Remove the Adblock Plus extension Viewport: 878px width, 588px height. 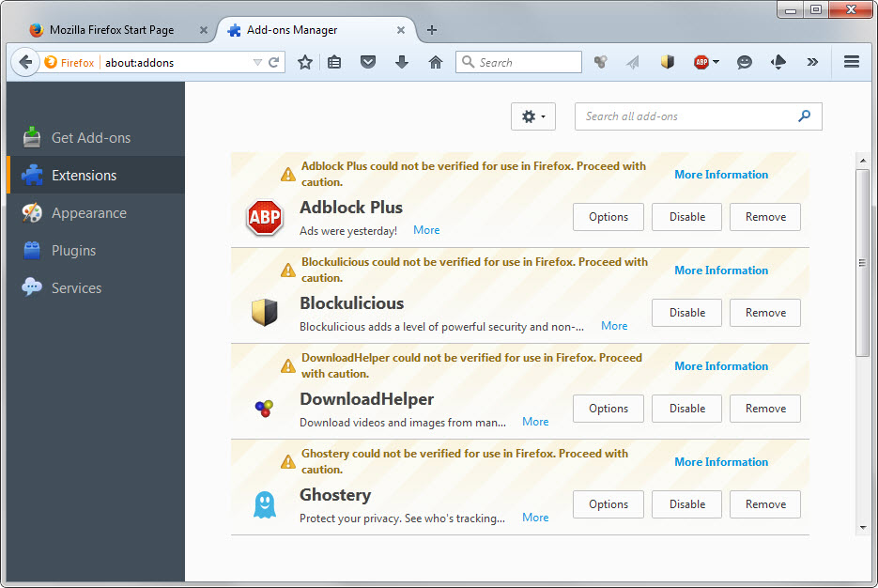coord(765,217)
